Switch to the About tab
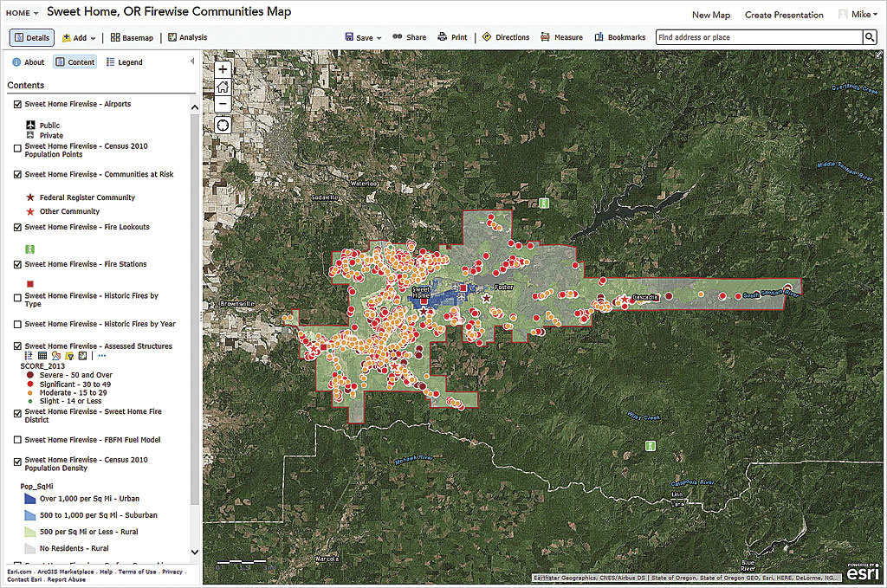The height and width of the screenshot is (588, 887). (29, 62)
